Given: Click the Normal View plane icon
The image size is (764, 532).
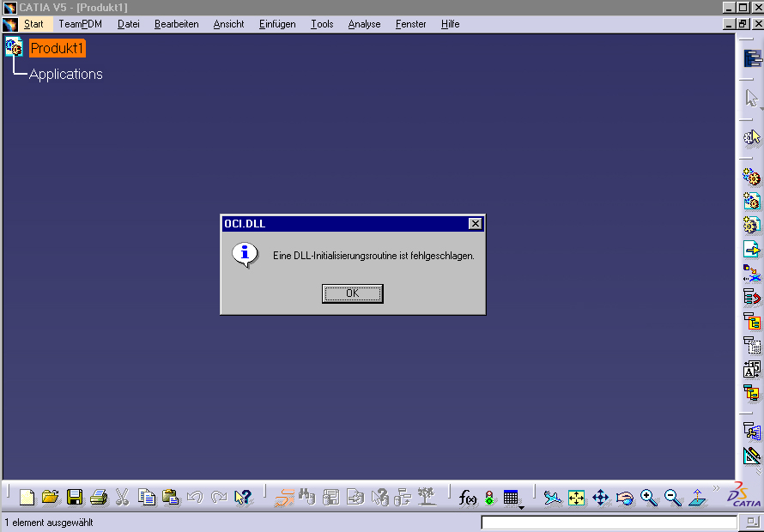Looking at the screenshot, I should (697, 498).
